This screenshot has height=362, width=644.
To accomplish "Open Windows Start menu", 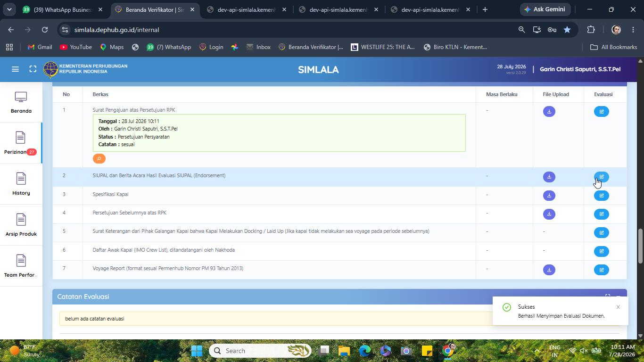I will click(x=197, y=351).
